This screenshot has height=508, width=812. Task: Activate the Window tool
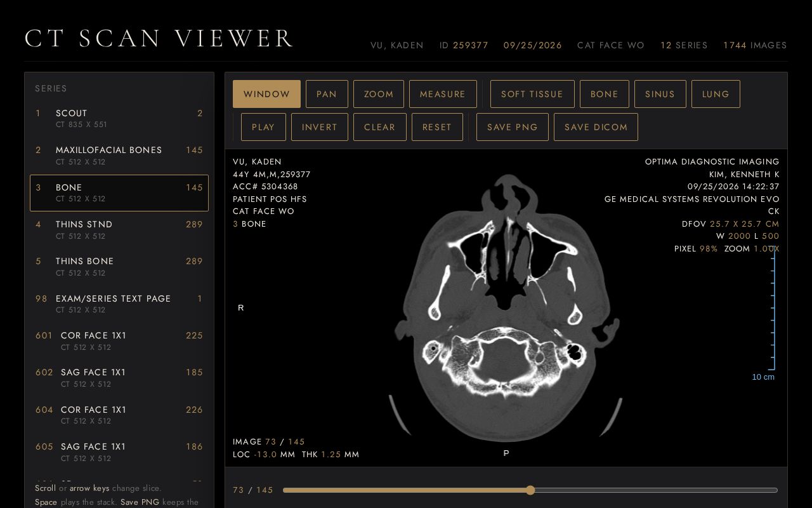266,94
